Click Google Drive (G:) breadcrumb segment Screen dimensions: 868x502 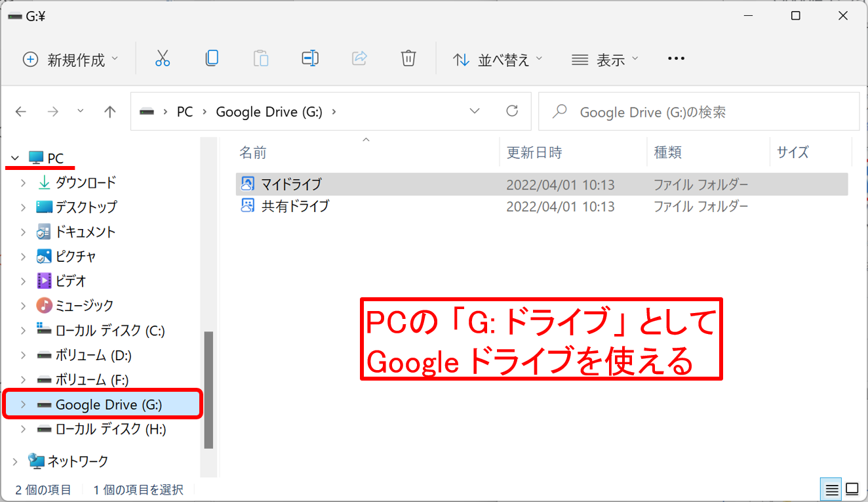[x=269, y=112]
